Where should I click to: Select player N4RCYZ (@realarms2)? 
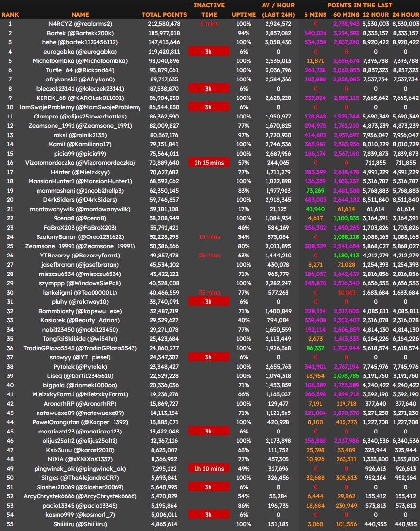80,24
